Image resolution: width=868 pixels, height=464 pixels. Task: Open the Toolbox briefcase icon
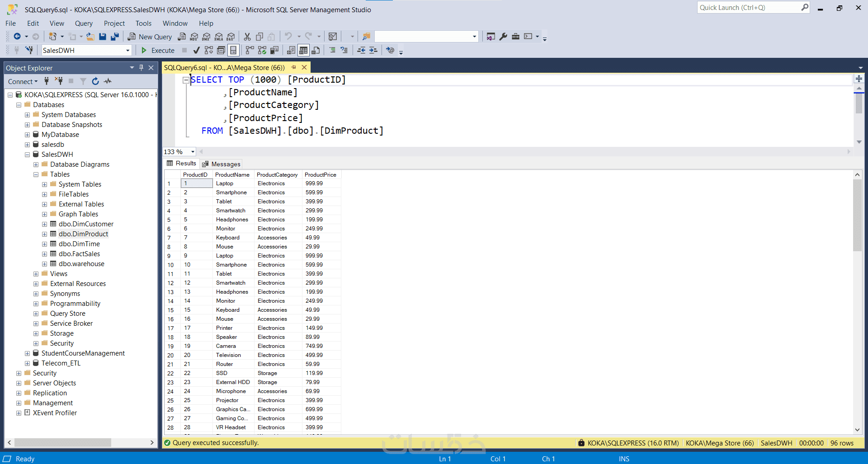515,37
